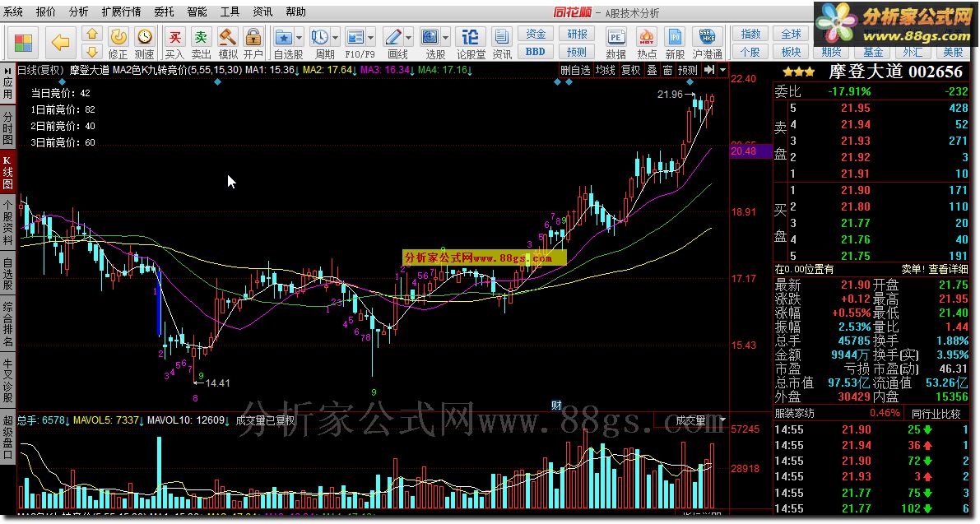Expand the 周期 dropdown arrow
This screenshot has width=980, height=524.
coord(336,38)
